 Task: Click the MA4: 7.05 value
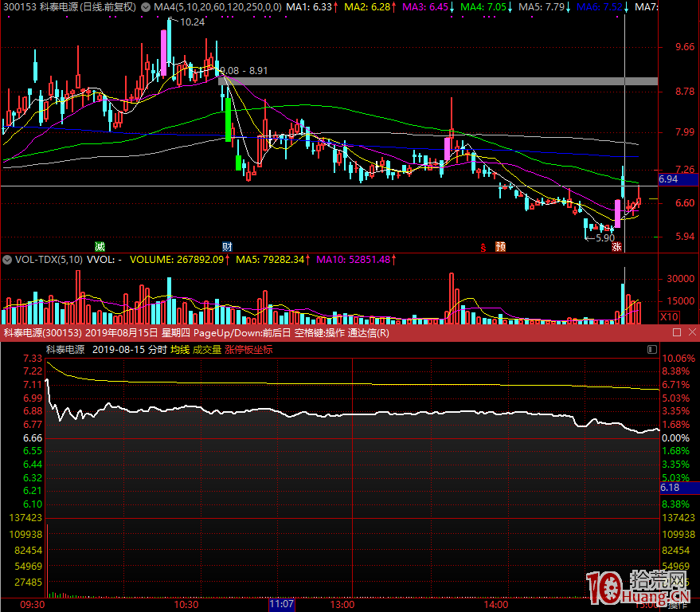[483, 7]
